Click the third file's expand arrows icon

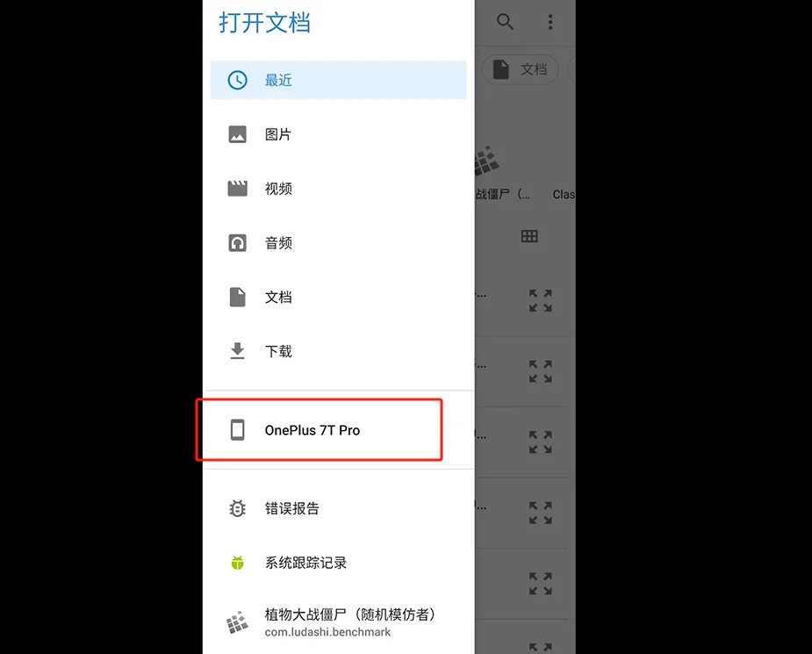click(x=540, y=442)
